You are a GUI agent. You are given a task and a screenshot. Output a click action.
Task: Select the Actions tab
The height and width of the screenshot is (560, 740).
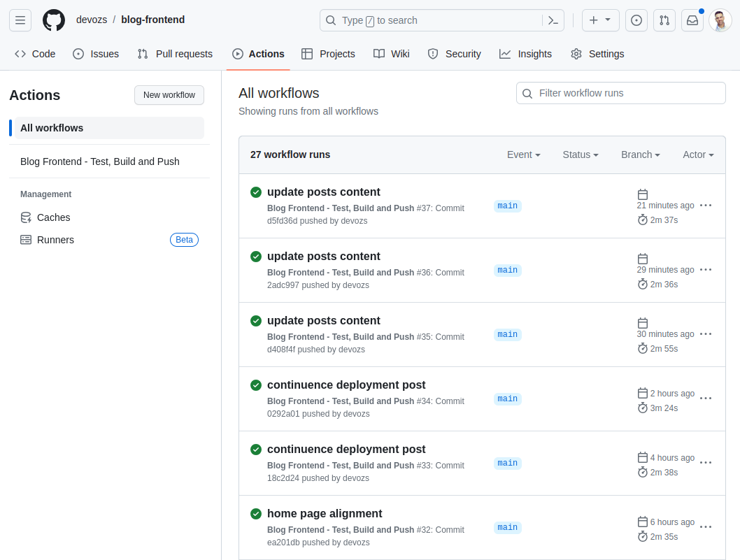point(258,54)
